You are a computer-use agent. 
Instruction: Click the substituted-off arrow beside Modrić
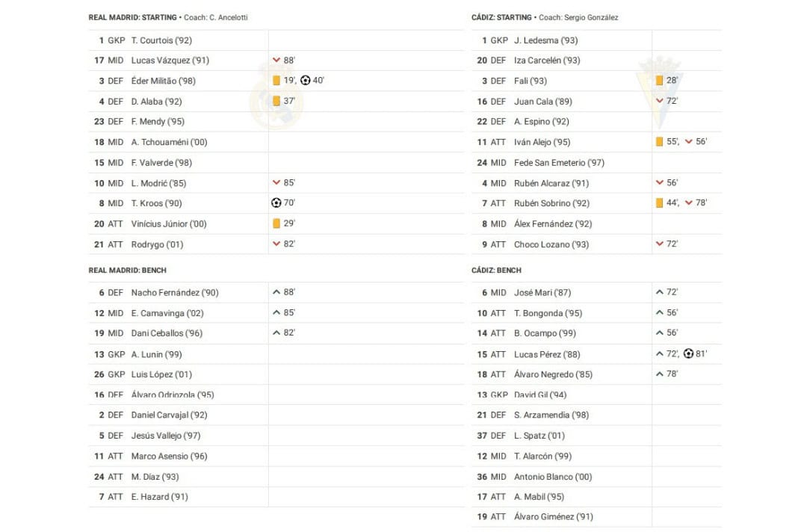click(276, 182)
